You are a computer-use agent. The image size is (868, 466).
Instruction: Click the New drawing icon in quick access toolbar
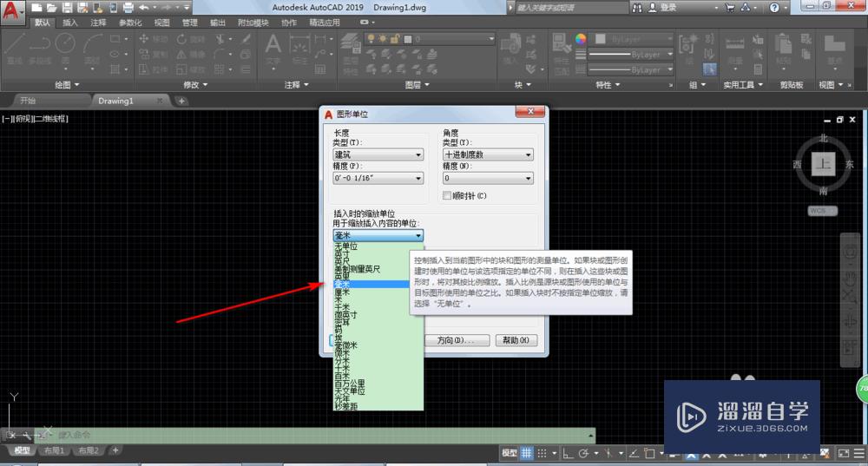tap(36, 8)
